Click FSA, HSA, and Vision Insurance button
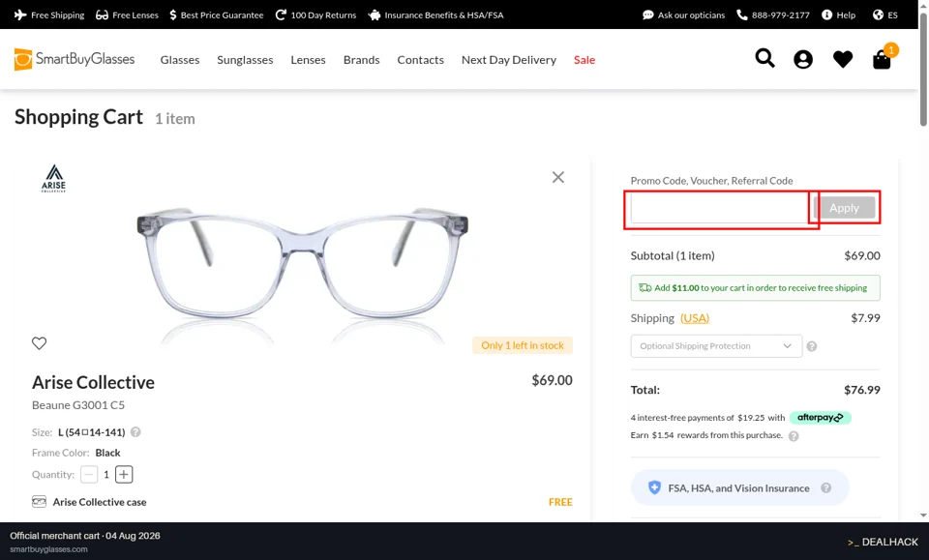 coord(740,487)
